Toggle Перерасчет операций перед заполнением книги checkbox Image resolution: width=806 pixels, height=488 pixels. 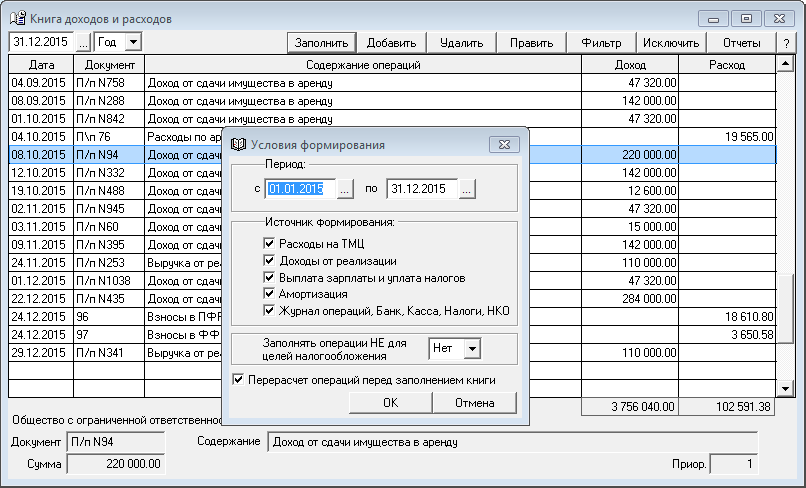pos(238,379)
